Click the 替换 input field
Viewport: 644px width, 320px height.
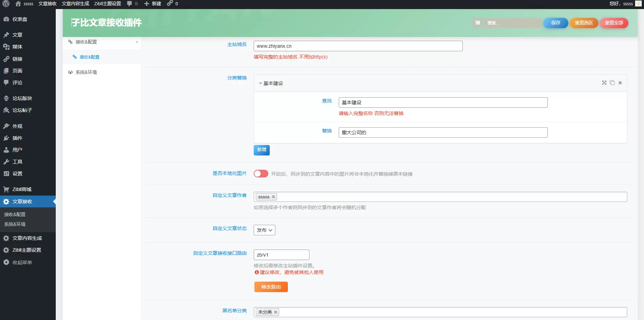click(x=443, y=132)
